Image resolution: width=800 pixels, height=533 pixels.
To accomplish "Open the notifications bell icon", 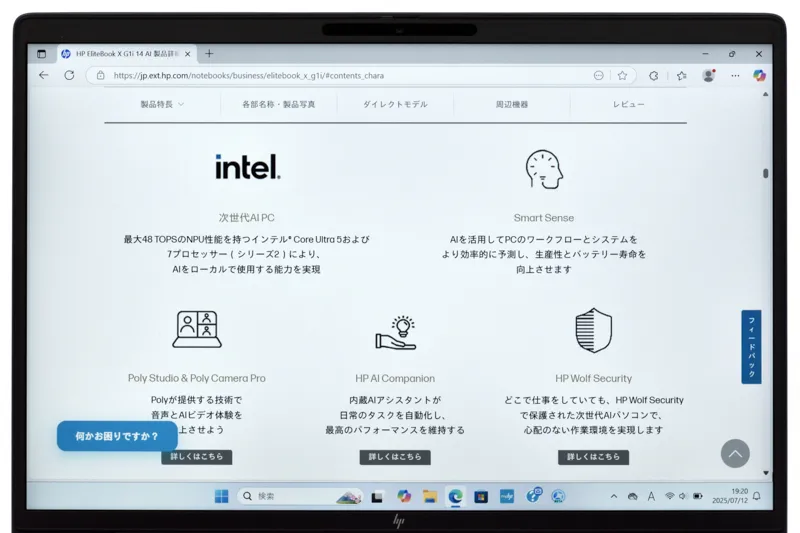I will 757,496.
